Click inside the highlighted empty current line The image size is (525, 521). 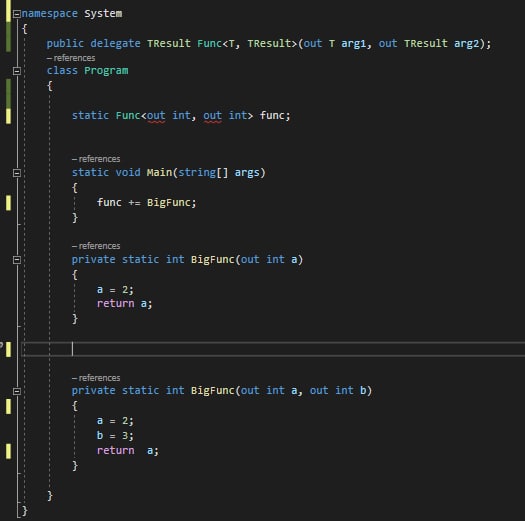tap(273, 349)
